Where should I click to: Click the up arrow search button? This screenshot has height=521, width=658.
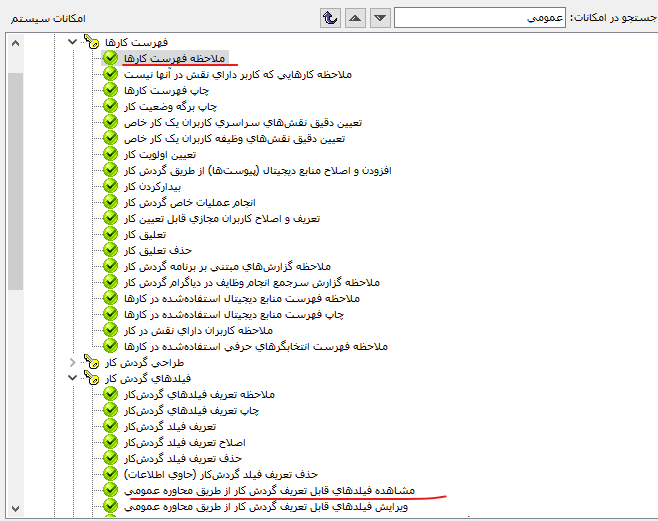click(354, 17)
